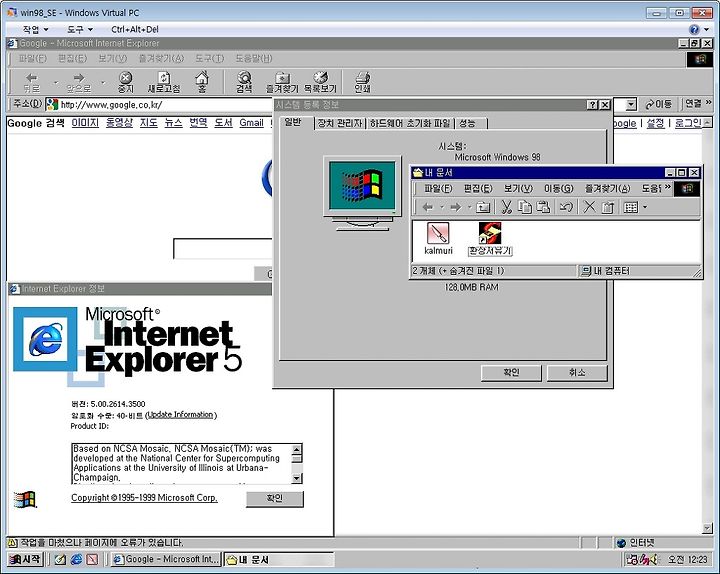Click the Copy icon in 내 문서 toolbar

tap(524, 208)
